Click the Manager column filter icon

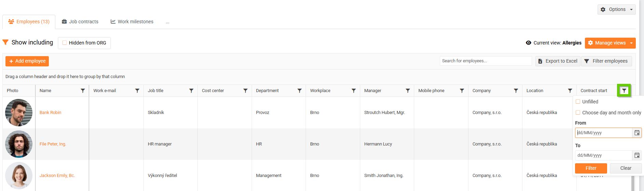[x=408, y=91]
